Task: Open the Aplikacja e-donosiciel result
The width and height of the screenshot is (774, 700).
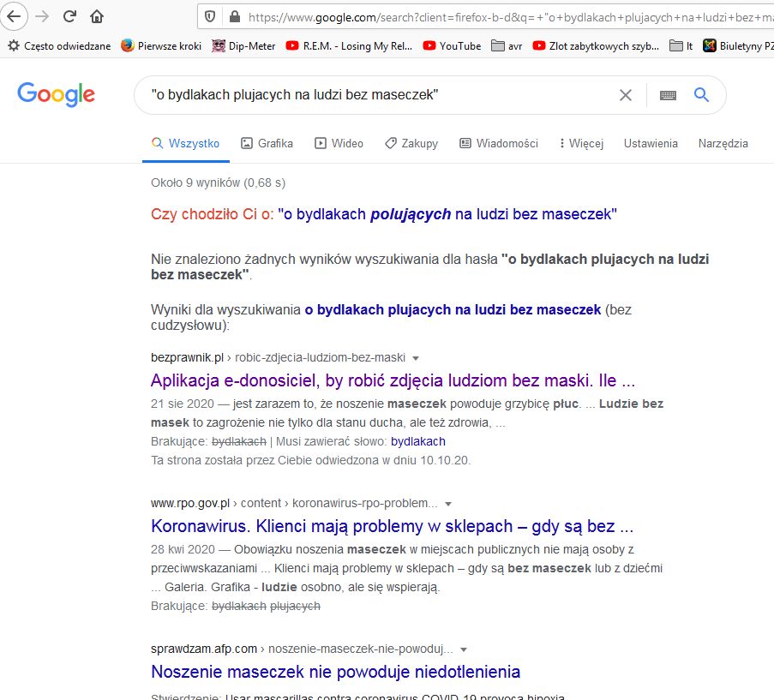Action: pyautogui.click(x=393, y=380)
